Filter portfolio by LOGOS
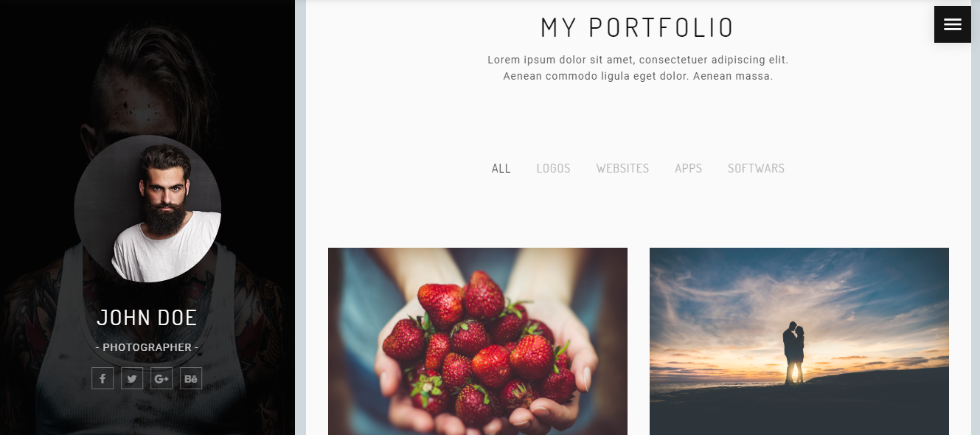This screenshot has height=435, width=980. pyautogui.click(x=554, y=168)
